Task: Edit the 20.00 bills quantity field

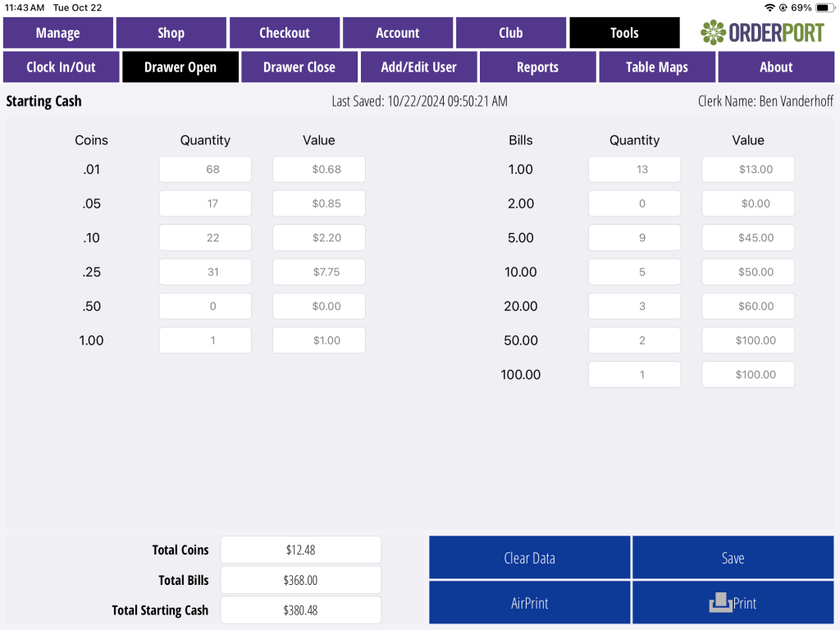Action: tap(634, 307)
